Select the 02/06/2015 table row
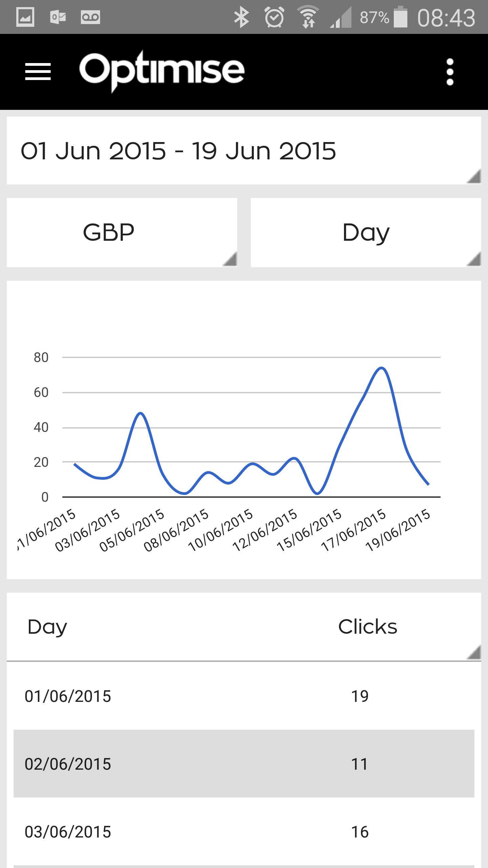 [x=244, y=764]
